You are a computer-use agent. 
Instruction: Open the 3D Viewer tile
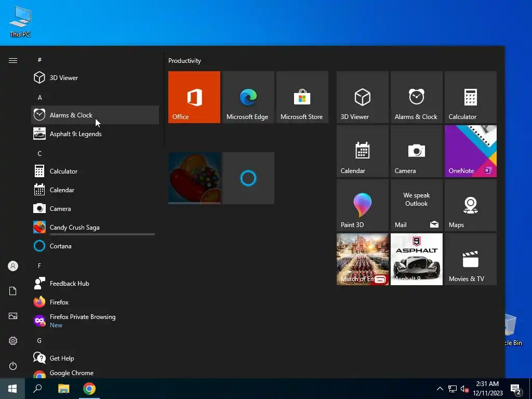click(x=362, y=97)
